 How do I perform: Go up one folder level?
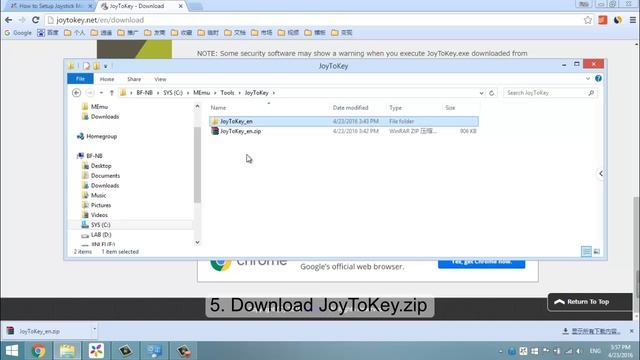pos(111,93)
